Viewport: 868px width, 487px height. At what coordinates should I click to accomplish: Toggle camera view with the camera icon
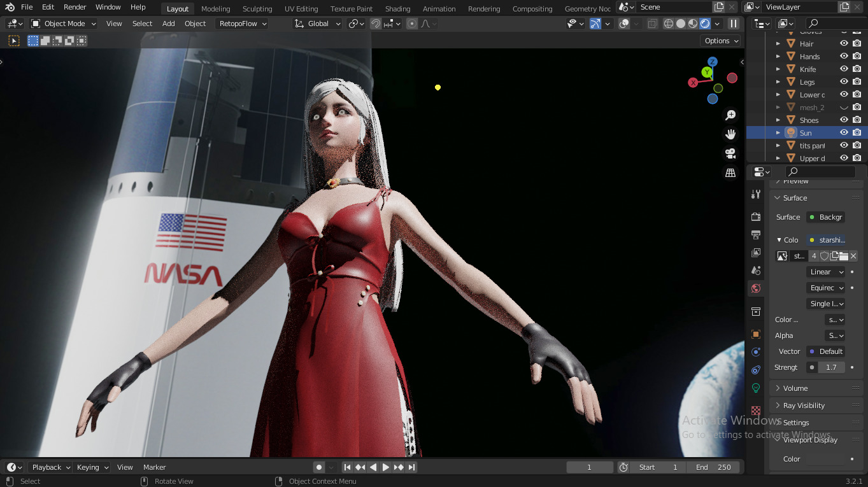(x=730, y=153)
